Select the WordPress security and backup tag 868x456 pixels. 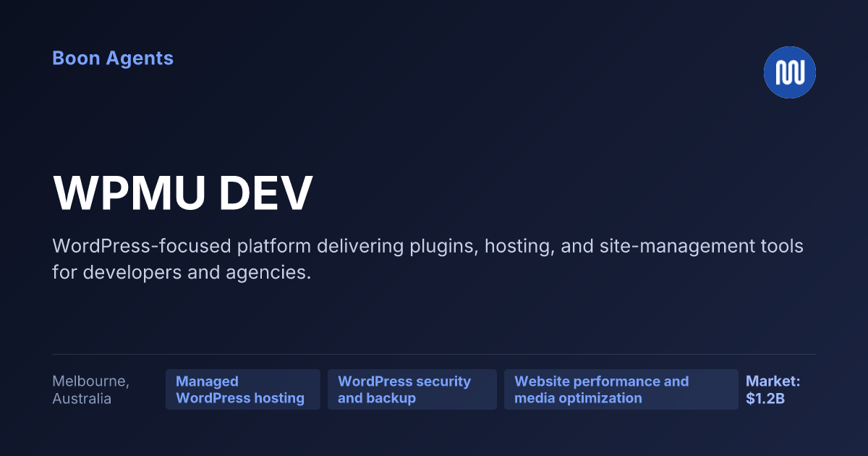tap(412, 389)
